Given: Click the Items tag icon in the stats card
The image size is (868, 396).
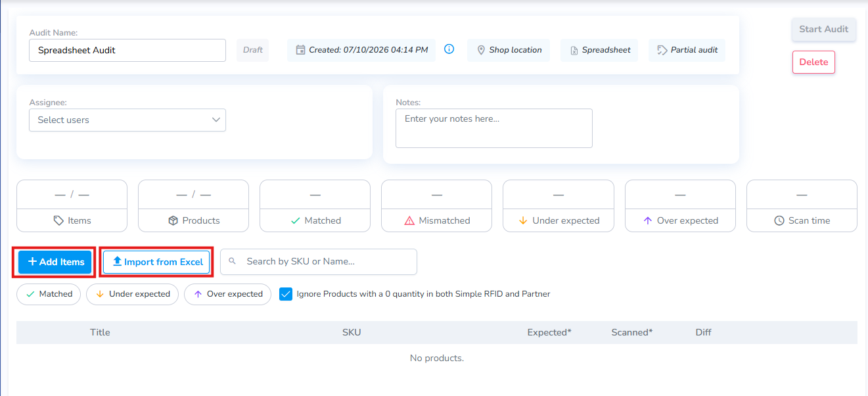Looking at the screenshot, I should click(58, 220).
